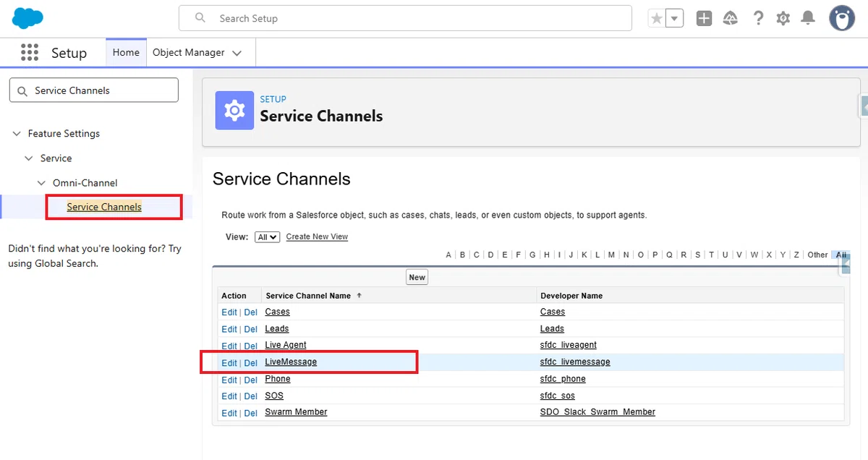Open the sfdc_sos developer name link
This screenshot has height=460, width=868.
point(558,396)
